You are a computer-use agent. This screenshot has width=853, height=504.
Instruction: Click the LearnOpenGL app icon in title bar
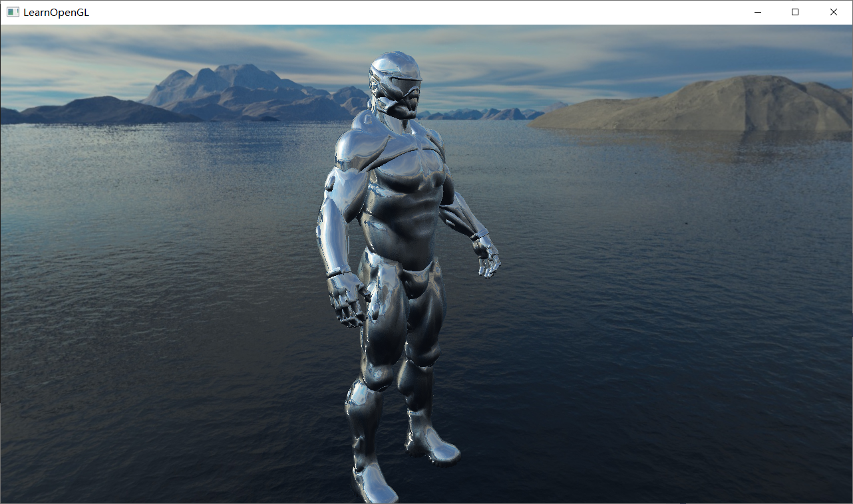[13, 12]
